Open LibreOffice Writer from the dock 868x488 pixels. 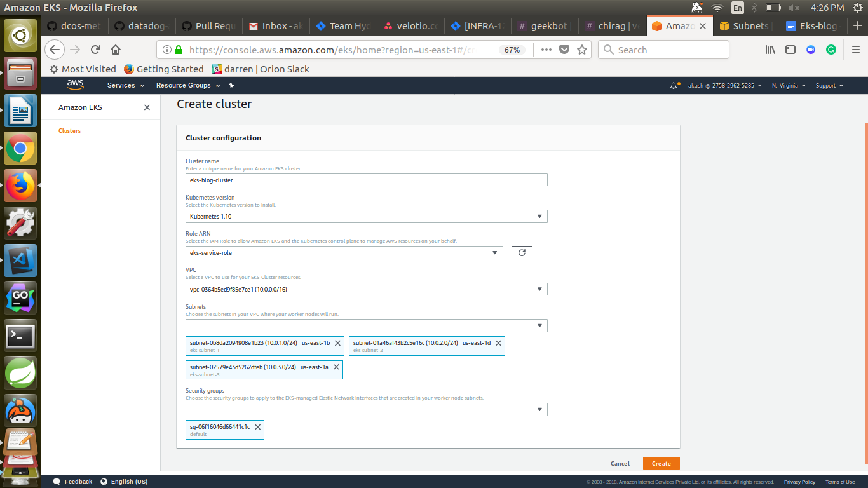[21, 111]
